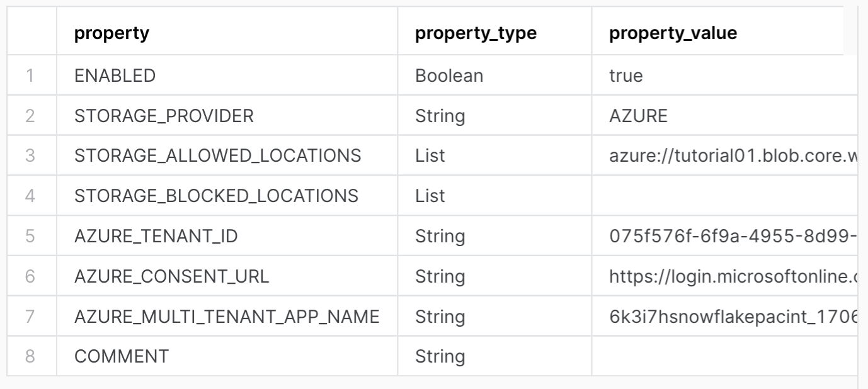Select the property_value column header

point(673,34)
